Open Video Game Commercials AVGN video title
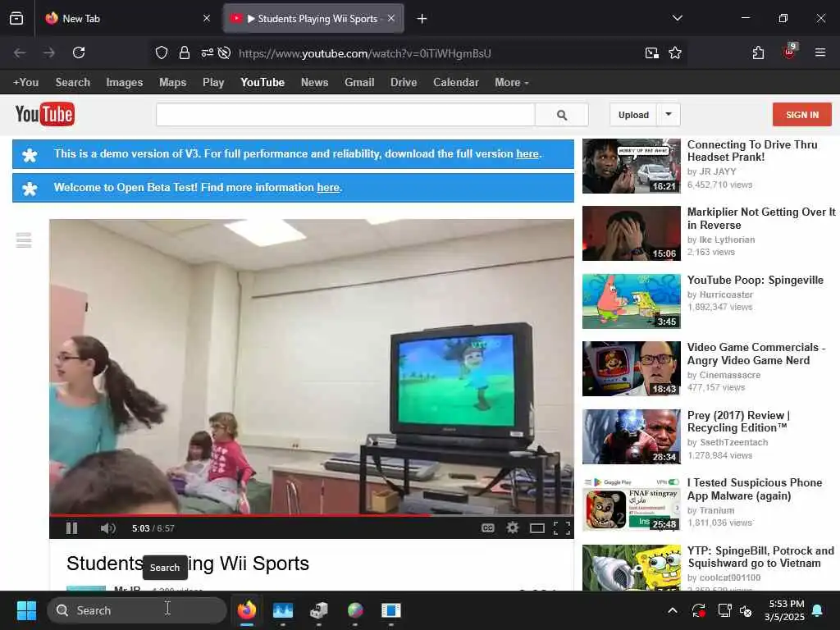Screen dimensions: 840x630 coord(756,354)
